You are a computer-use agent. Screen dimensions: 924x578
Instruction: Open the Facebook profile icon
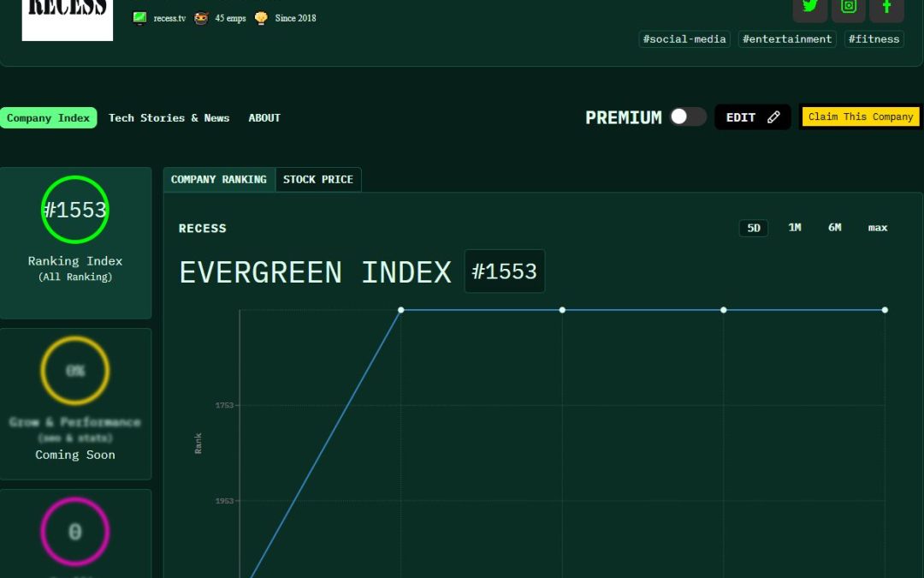coord(886,8)
